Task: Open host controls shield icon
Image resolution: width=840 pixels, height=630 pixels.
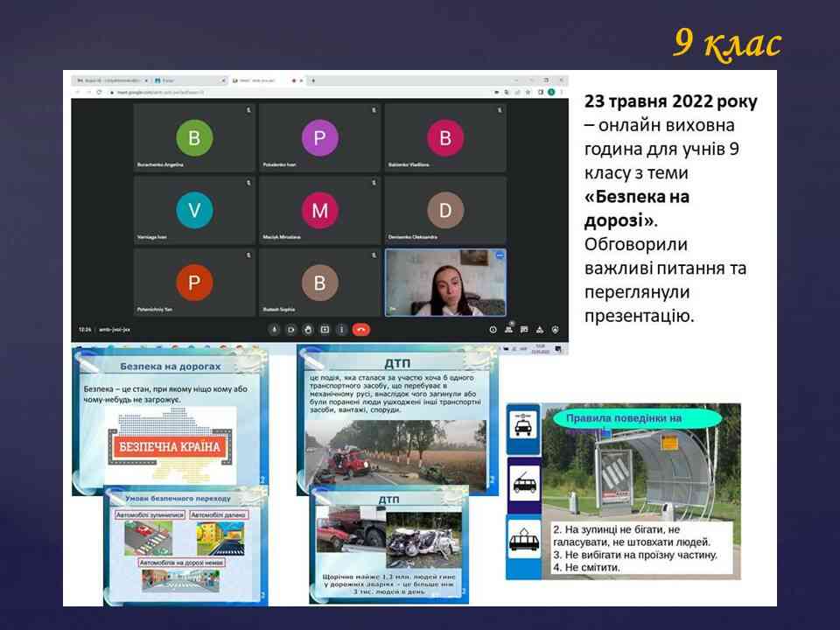Action: click(556, 330)
